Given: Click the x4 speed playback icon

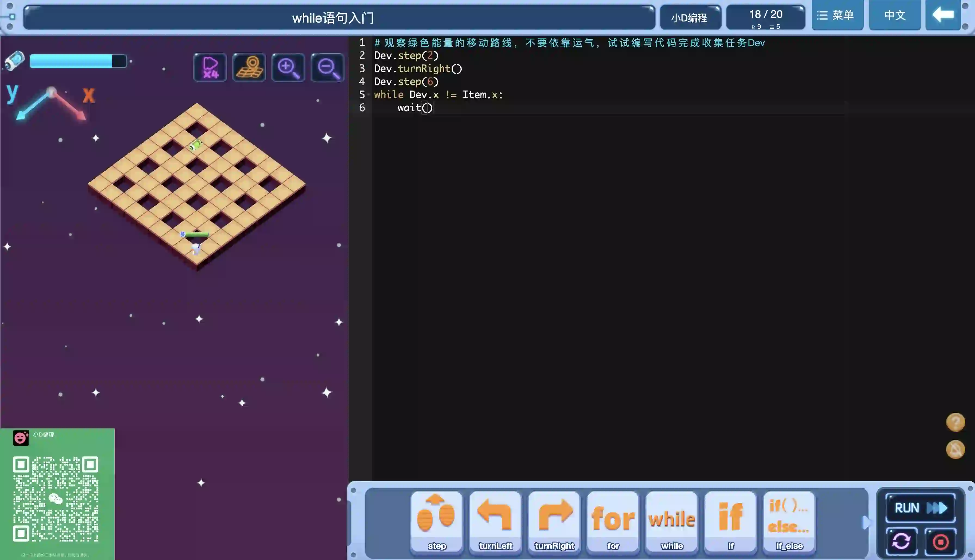Looking at the screenshot, I should [210, 68].
